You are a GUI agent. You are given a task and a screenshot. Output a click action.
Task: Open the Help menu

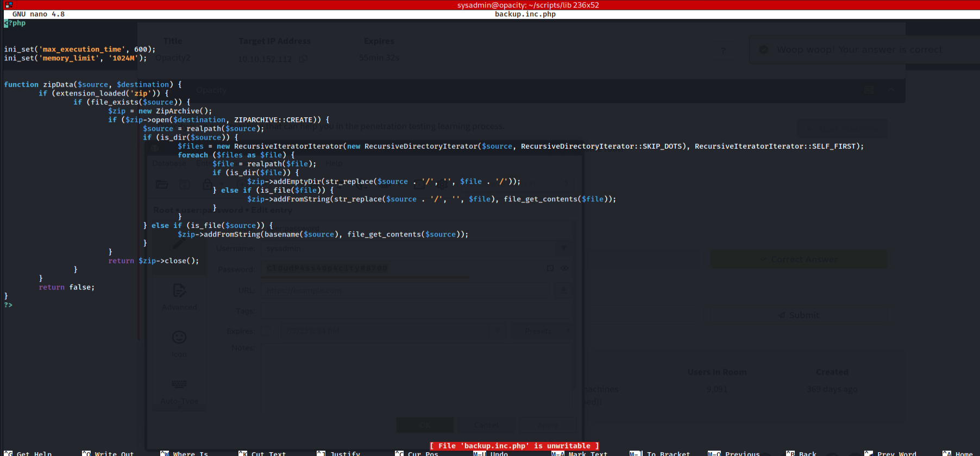pyautogui.click(x=334, y=163)
